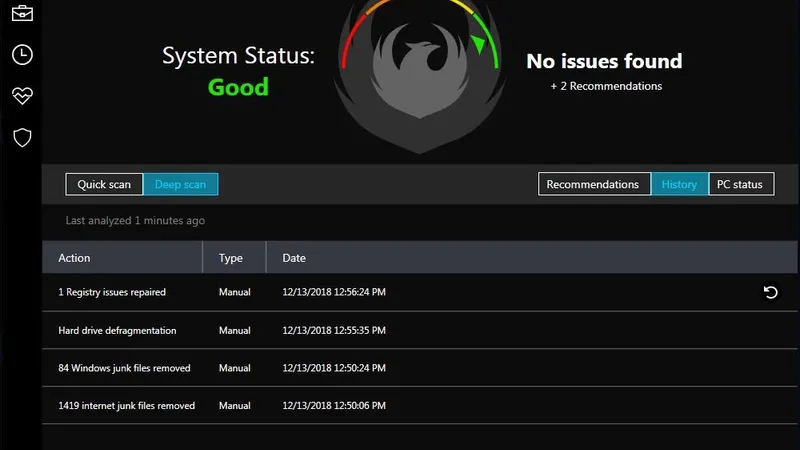
Task: Open the heartbeat health monitor icon
Action: (22, 96)
